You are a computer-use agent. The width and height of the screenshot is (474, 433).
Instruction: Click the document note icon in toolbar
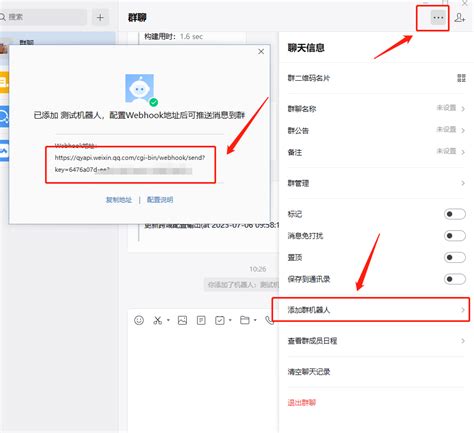201,320
